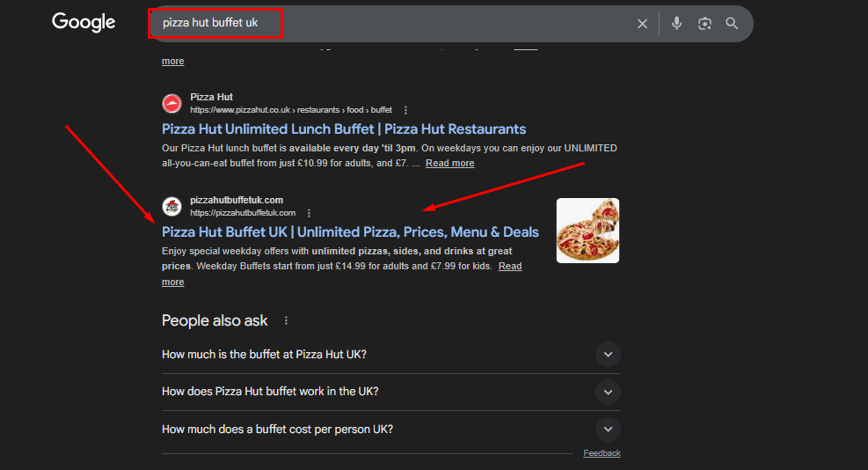868x470 pixels.
Task: Clear the search box with the X icon
Action: click(642, 24)
